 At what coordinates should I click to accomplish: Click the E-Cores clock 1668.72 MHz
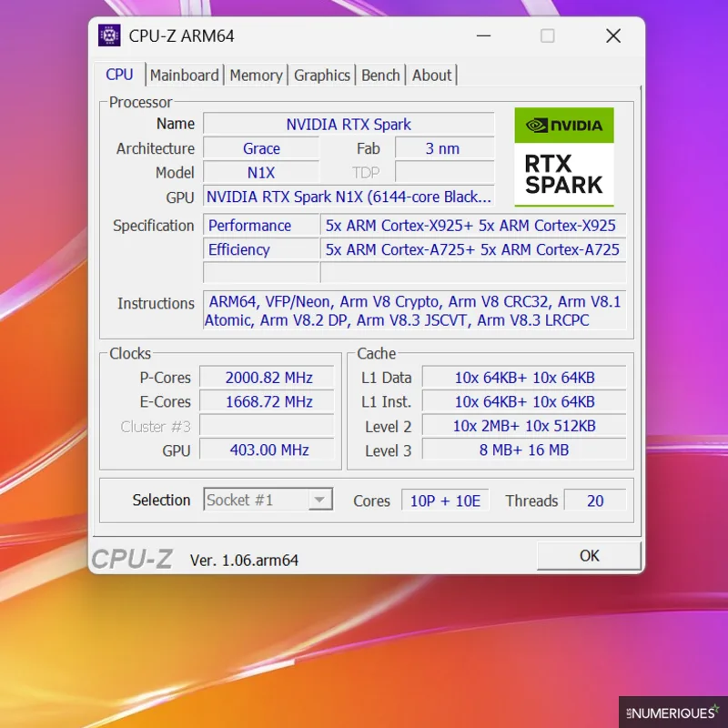pos(267,401)
